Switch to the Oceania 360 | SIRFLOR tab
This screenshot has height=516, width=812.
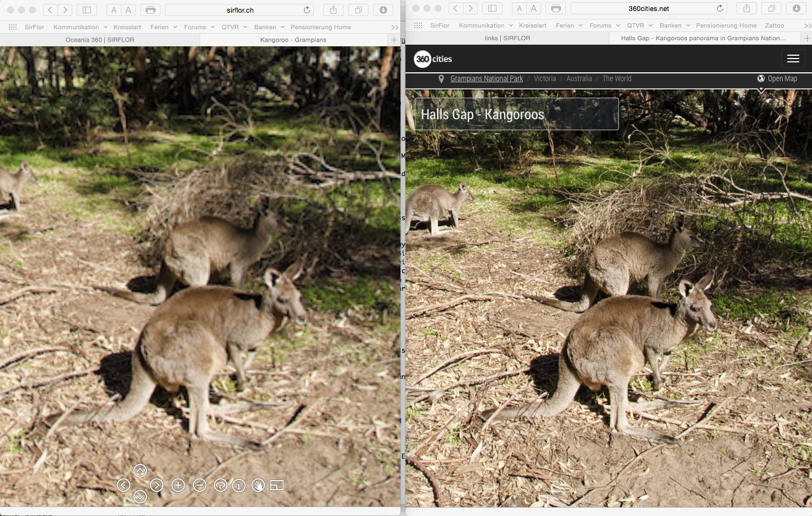100,40
